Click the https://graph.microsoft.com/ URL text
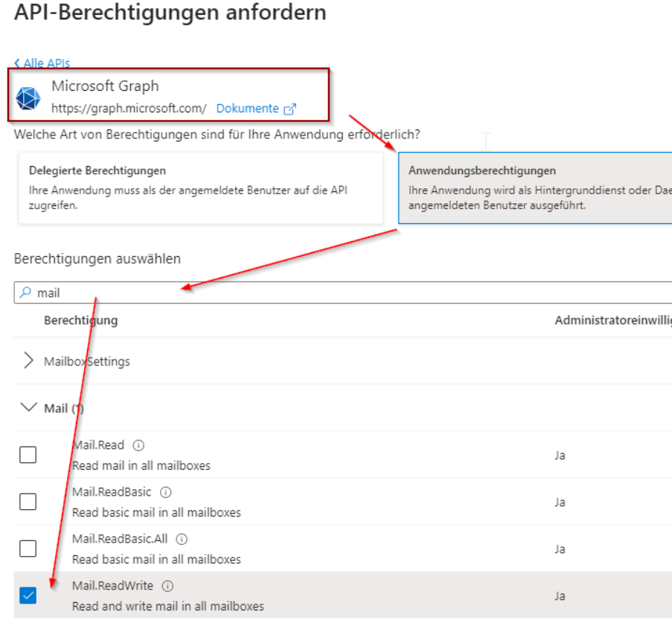The width and height of the screenshot is (672, 623). (129, 109)
